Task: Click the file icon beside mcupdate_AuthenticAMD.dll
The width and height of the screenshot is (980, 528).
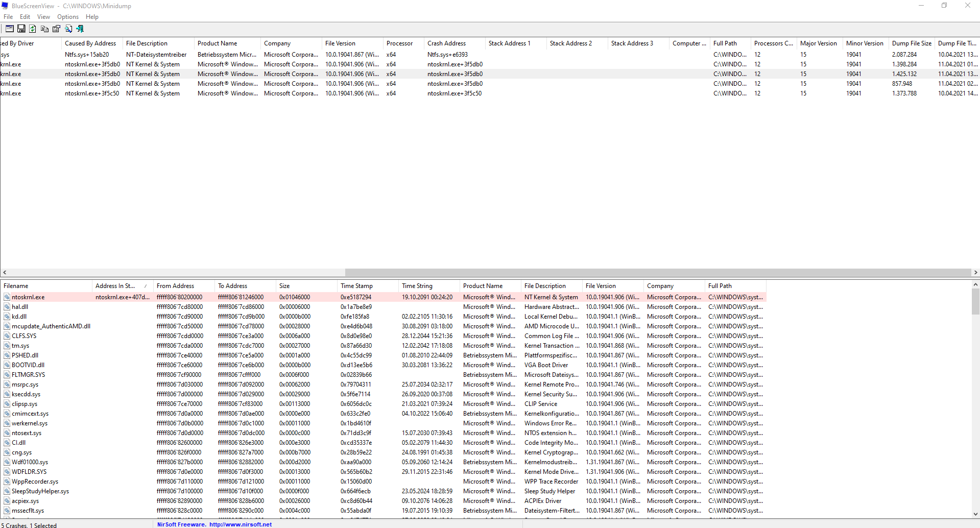Action: pos(7,326)
